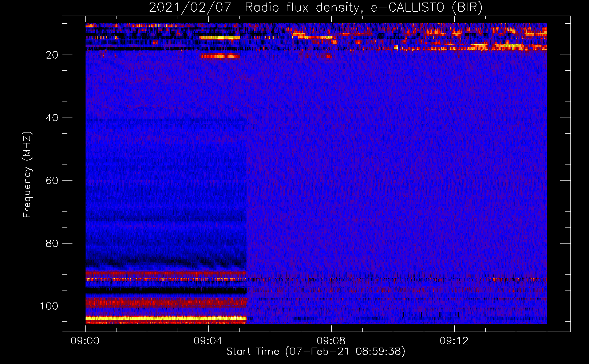
Task: Click the 100 MHz frequency tick label
Action: (x=49, y=306)
